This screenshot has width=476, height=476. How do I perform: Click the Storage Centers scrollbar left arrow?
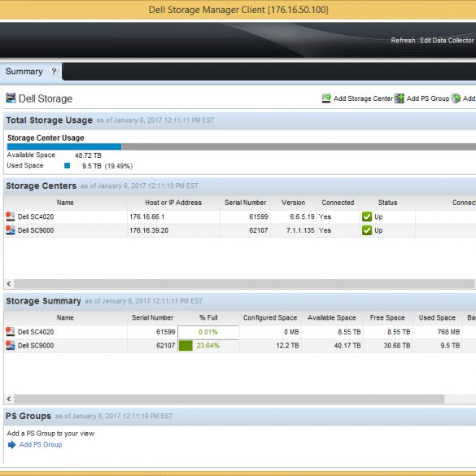pos(9,283)
